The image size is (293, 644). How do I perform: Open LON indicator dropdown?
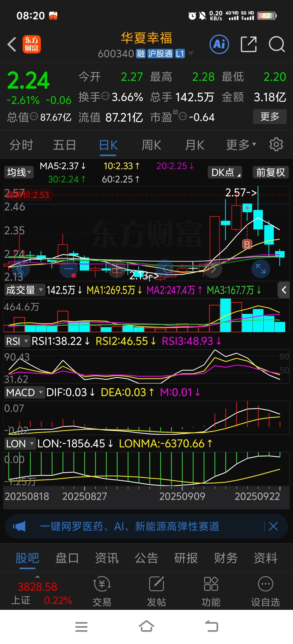[x=20, y=444]
